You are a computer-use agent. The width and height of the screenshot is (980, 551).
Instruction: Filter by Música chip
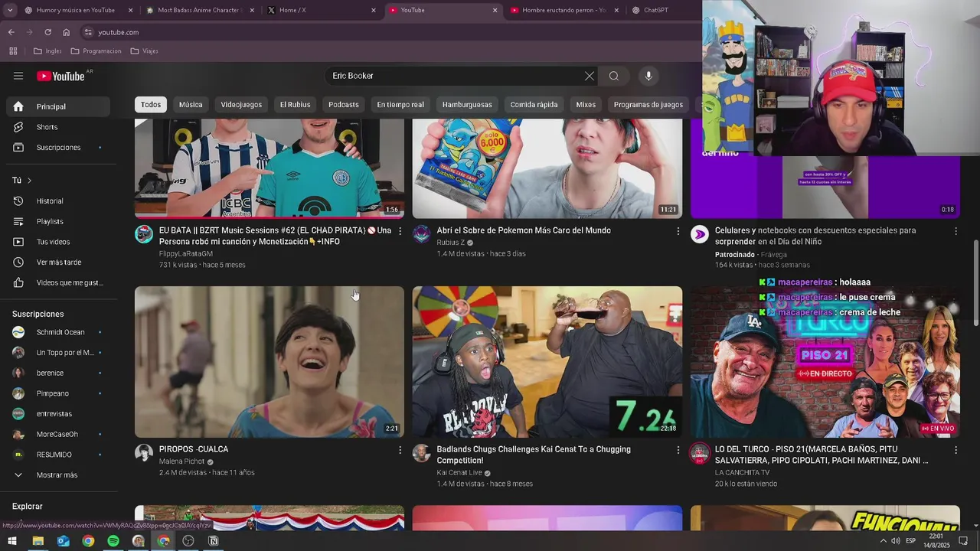pyautogui.click(x=191, y=105)
